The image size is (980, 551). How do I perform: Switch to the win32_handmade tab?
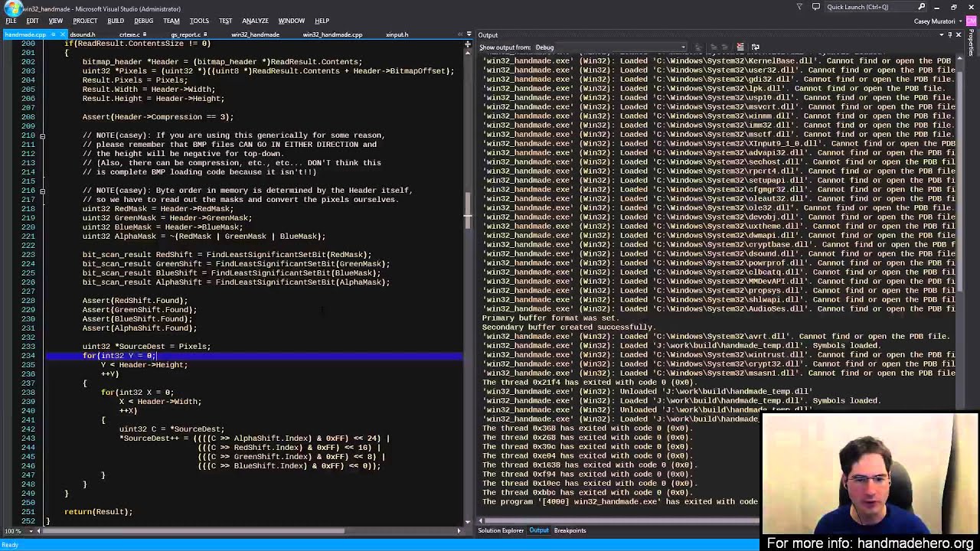click(x=255, y=34)
